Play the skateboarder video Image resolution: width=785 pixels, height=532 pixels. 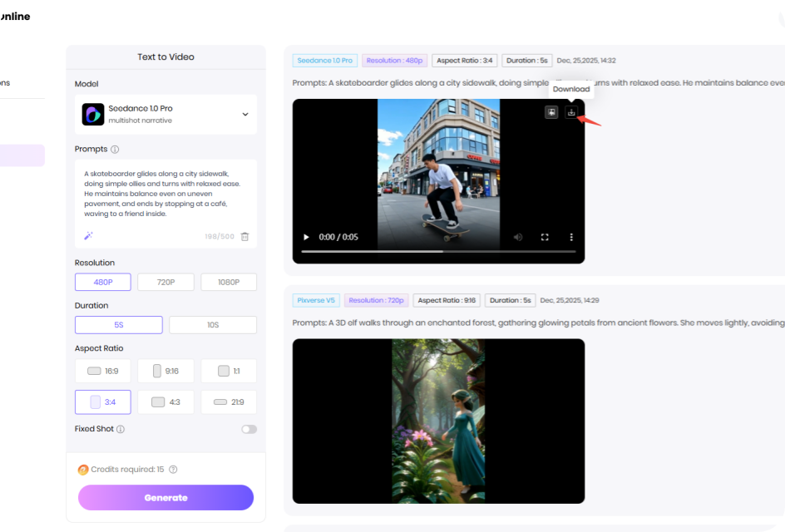tap(306, 237)
